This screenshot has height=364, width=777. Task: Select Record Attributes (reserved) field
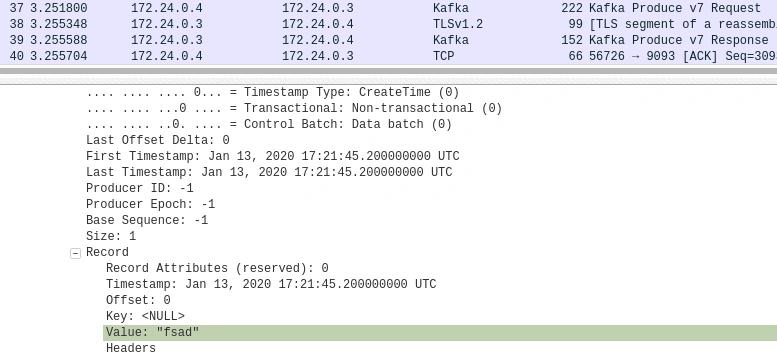tap(217, 268)
